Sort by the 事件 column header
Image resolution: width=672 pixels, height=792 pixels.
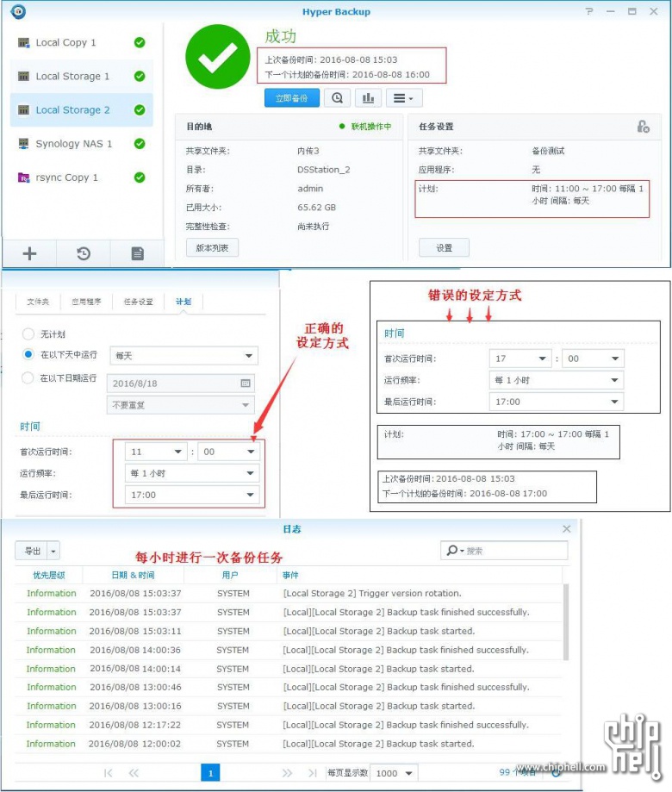click(x=420, y=575)
